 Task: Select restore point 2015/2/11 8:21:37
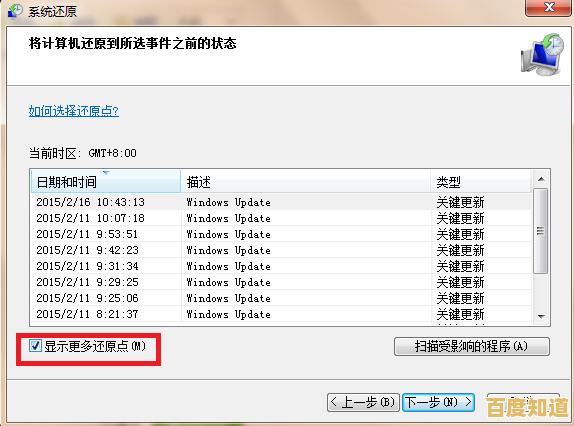click(x=281, y=314)
